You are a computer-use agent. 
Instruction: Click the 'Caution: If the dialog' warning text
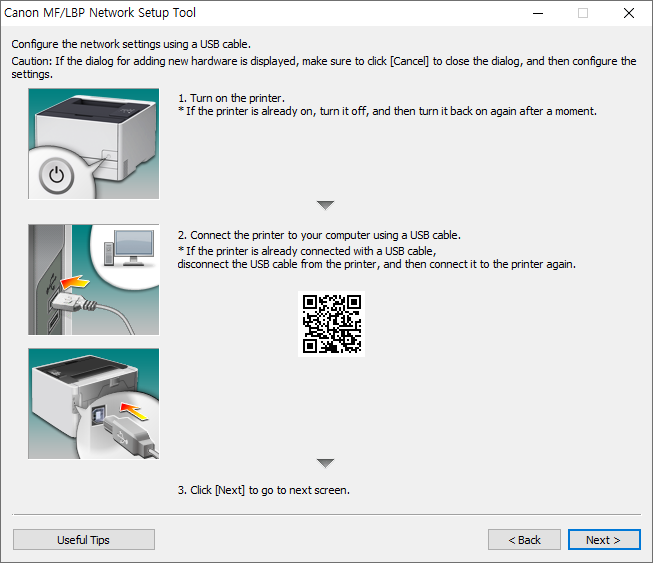(x=324, y=67)
